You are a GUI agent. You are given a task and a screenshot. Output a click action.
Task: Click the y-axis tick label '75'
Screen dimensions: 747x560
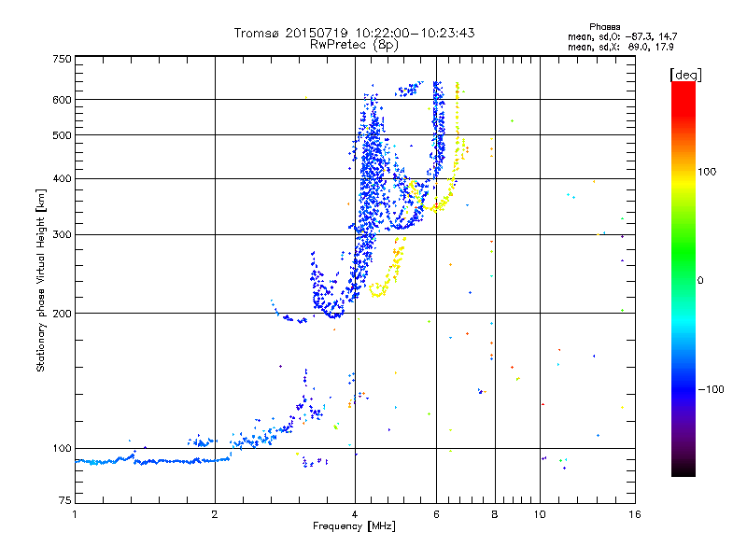click(65, 500)
